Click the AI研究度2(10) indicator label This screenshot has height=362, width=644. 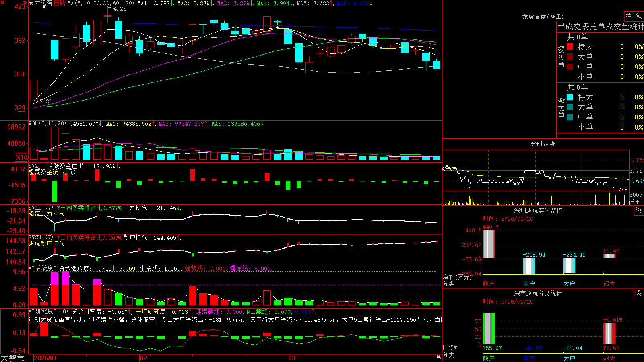pyautogui.click(x=49, y=311)
